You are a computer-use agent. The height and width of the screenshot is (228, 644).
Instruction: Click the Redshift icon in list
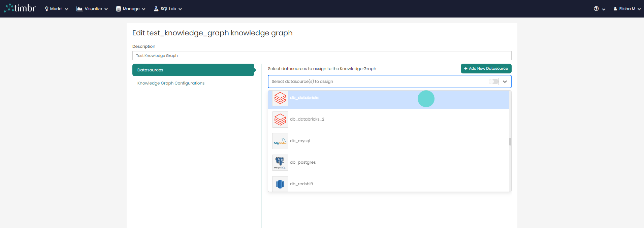[x=280, y=184]
